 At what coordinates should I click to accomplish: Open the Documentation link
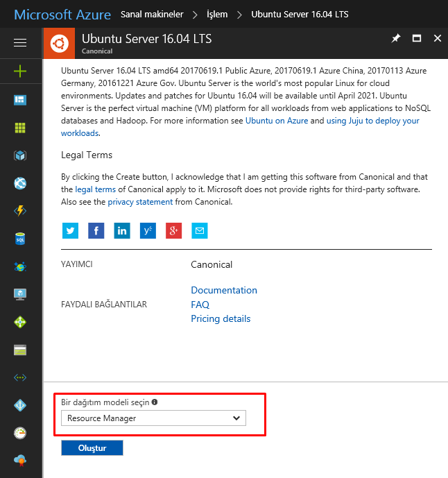click(x=224, y=290)
